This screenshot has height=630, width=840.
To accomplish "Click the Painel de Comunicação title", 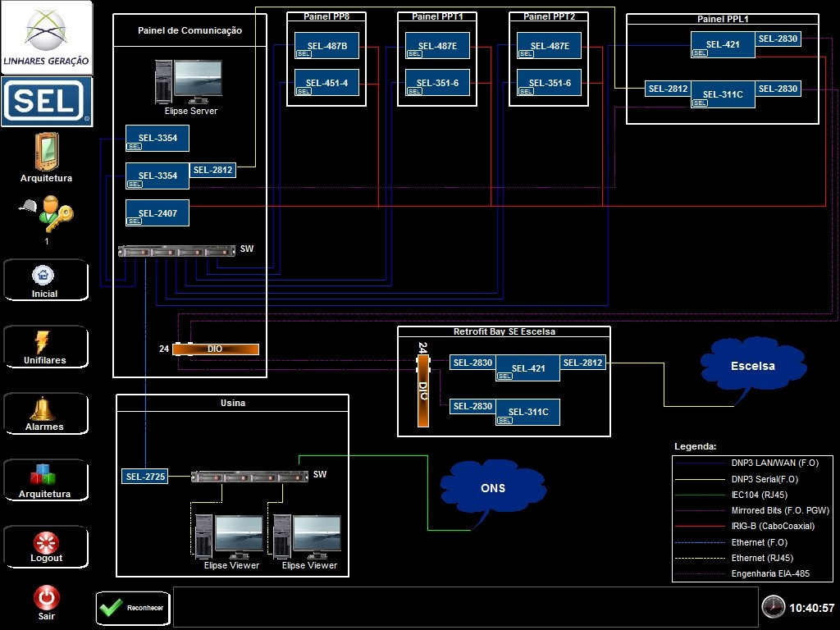I will pos(189,30).
